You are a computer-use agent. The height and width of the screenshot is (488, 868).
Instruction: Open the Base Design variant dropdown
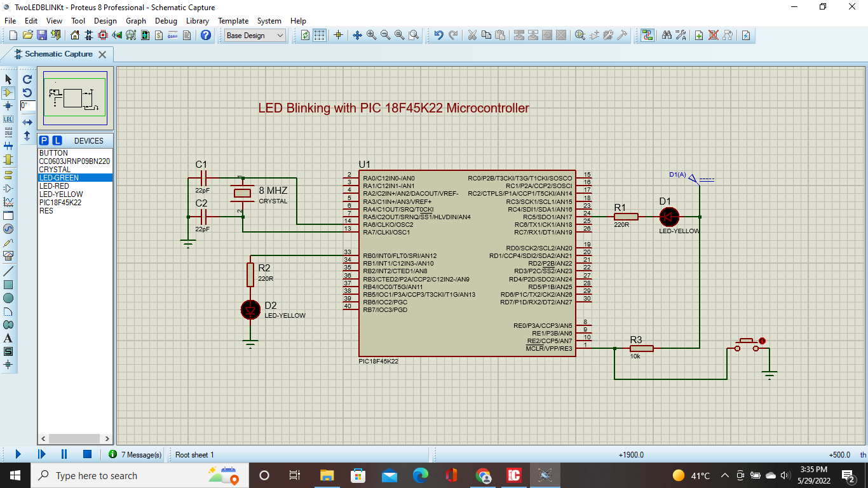[255, 36]
